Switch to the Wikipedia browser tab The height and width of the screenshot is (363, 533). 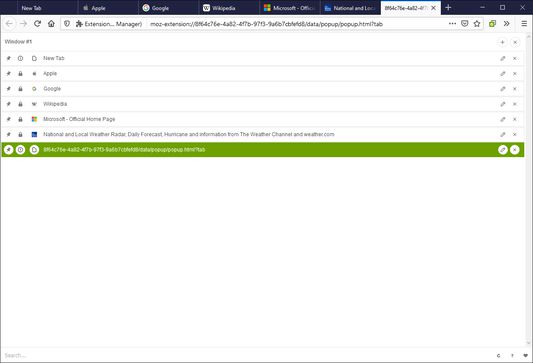(x=228, y=8)
